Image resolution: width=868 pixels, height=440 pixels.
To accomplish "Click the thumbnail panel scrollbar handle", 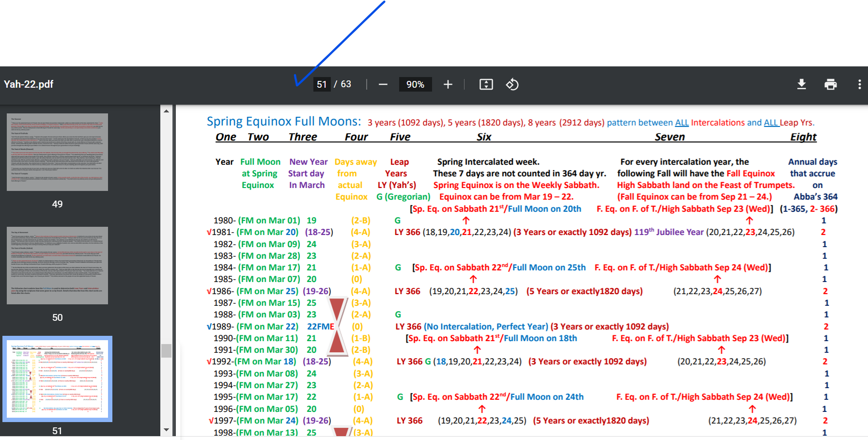I will [x=166, y=350].
